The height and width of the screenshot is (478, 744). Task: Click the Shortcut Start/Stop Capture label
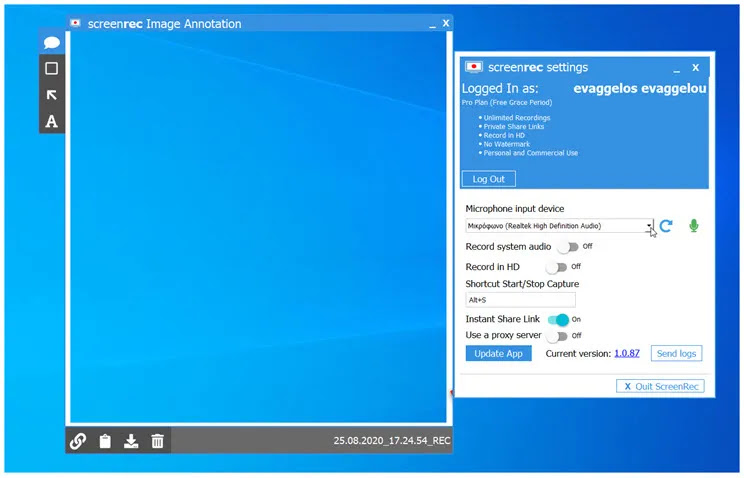(x=522, y=284)
